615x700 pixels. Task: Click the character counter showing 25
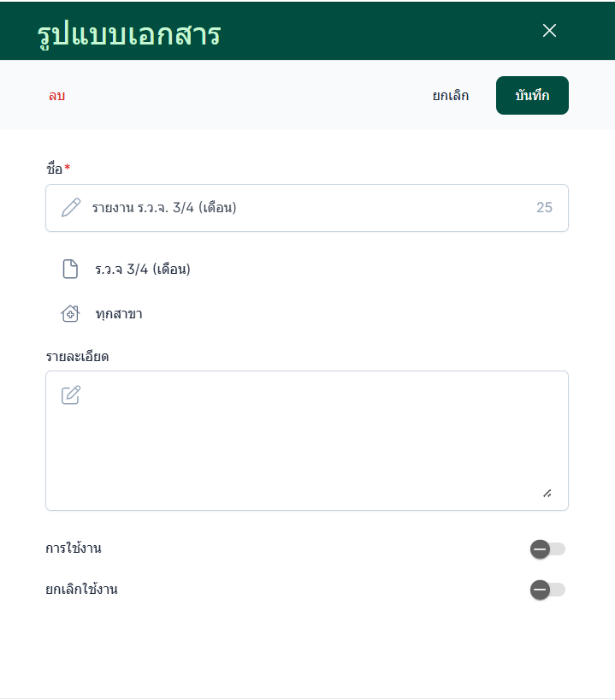[544, 207]
